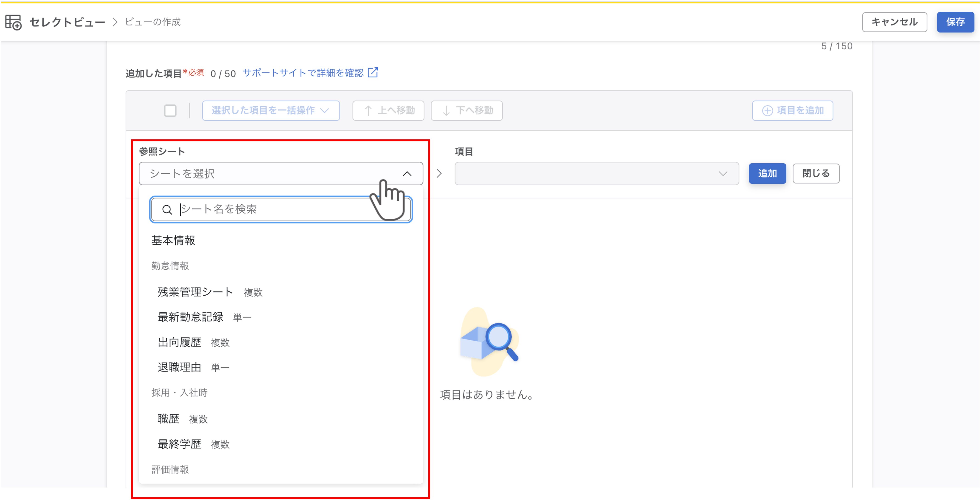Click the plus icon on 項目を追加
The image size is (980, 500).
(x=767, y=111)
